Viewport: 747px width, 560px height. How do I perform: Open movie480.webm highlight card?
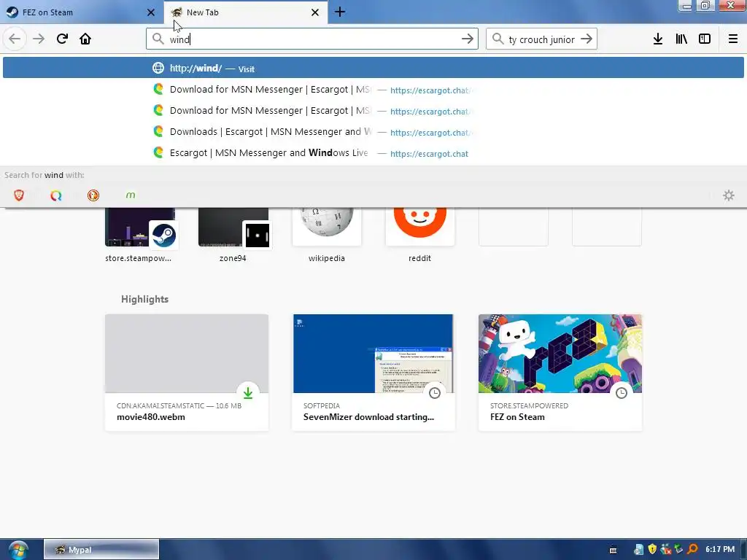point(187,373)
